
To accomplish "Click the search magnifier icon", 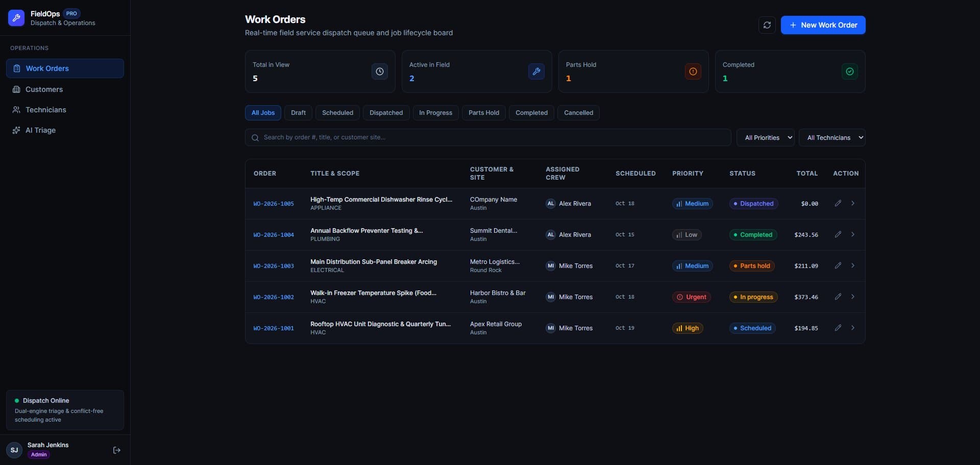I will (255, 138).
